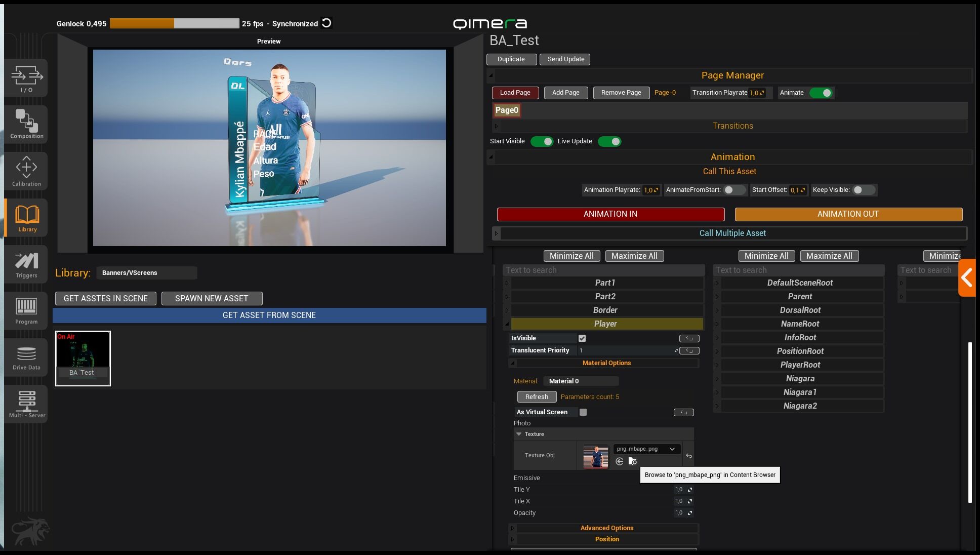The height and width of the screenshot is (555, 980).
Task: Toggle the Animate switch off
Action: [x=821, y=93]
